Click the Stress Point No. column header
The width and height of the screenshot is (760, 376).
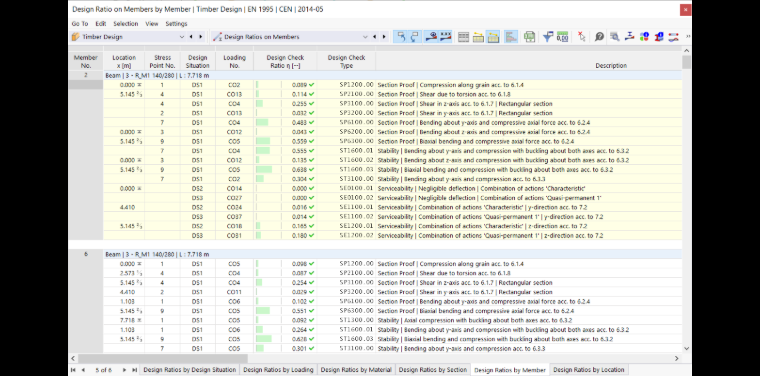(162, 61)
